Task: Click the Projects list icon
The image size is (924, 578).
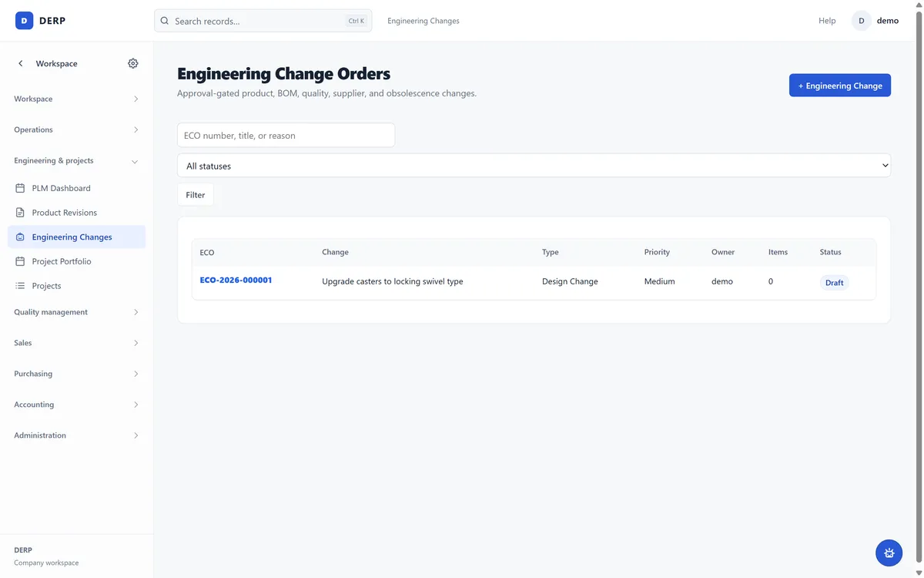Action: click(x=20, y=285)
